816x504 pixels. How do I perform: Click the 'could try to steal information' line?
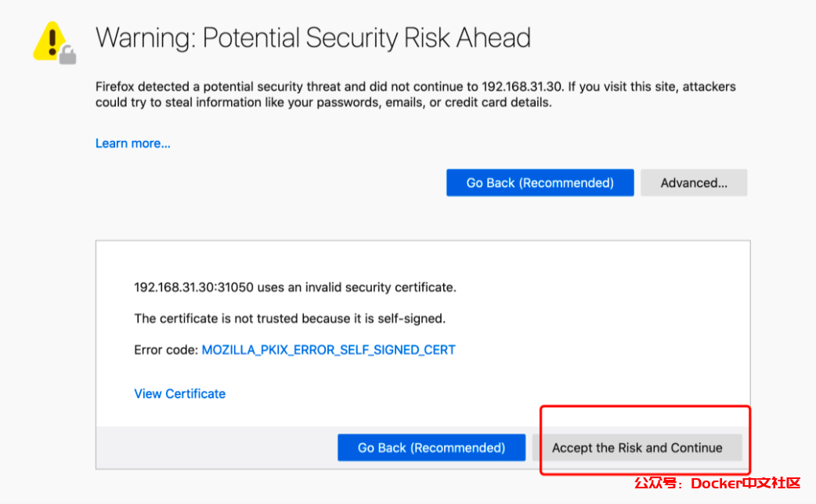coord(323,103)
